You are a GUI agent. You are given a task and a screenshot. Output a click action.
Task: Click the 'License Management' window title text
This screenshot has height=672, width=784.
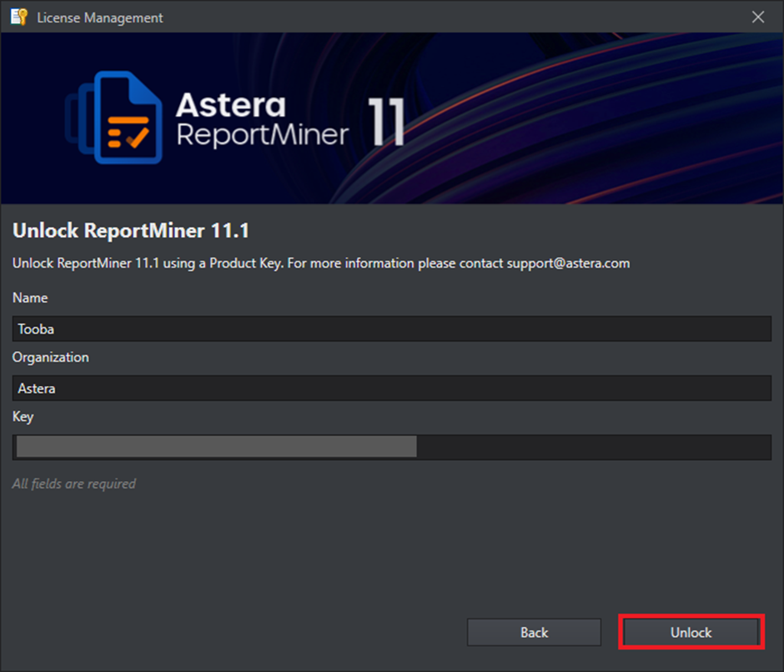click(x=100, y=18)
